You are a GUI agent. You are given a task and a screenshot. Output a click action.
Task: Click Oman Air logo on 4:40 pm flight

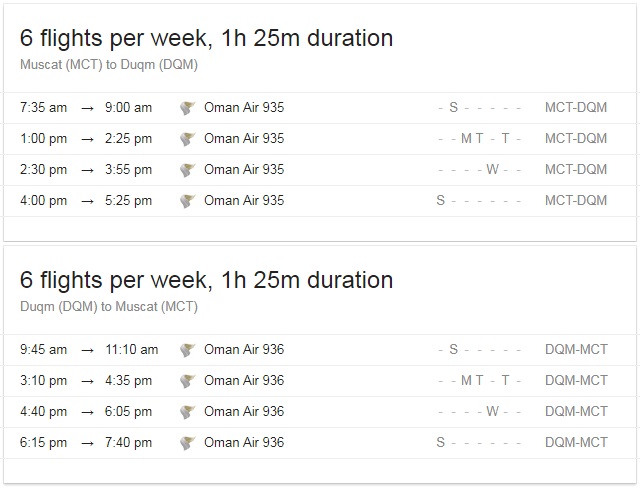click(x=188, y=412)
